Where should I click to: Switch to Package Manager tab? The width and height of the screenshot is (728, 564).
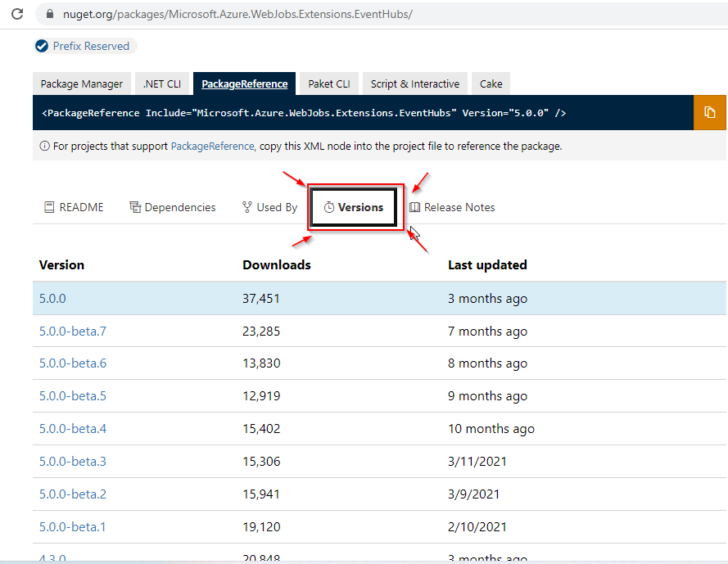[x=82, y=83]
